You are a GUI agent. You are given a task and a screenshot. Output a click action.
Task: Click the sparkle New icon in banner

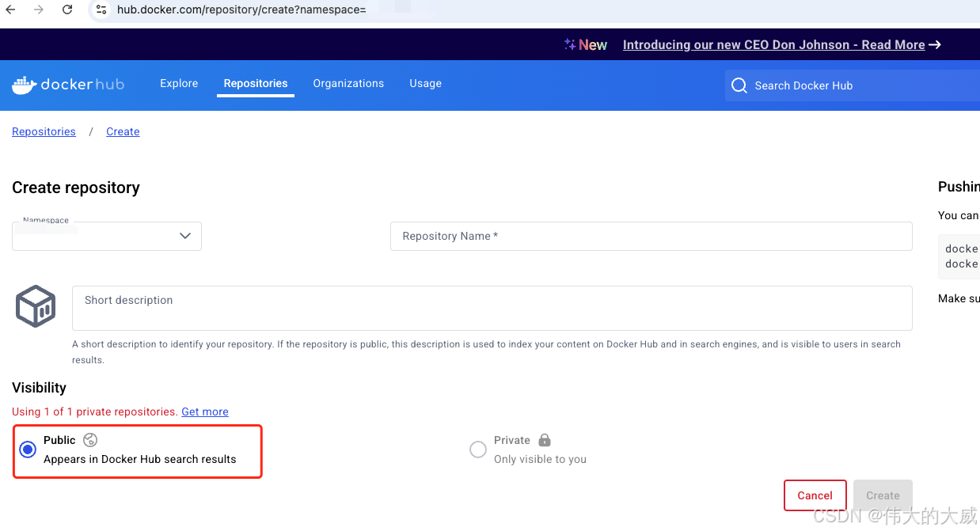click(570, 45)
